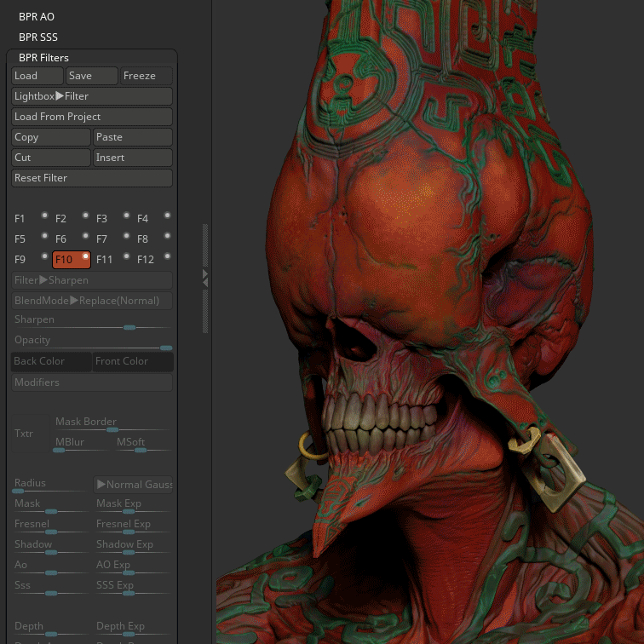Expand the BPR AO section

point(37,16)
